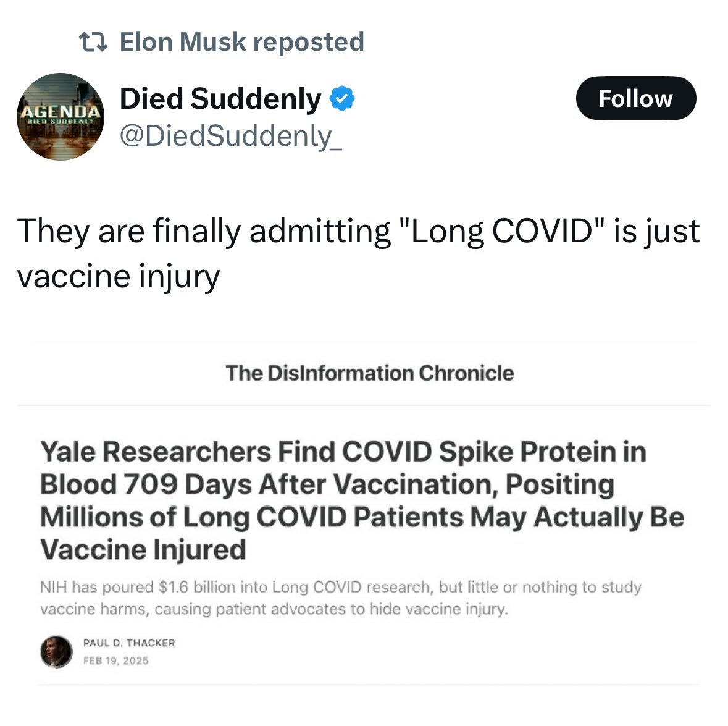Click '709 Days' in the article headline
This screenshot has width=728, height=726.
click(x=188, y=484)
